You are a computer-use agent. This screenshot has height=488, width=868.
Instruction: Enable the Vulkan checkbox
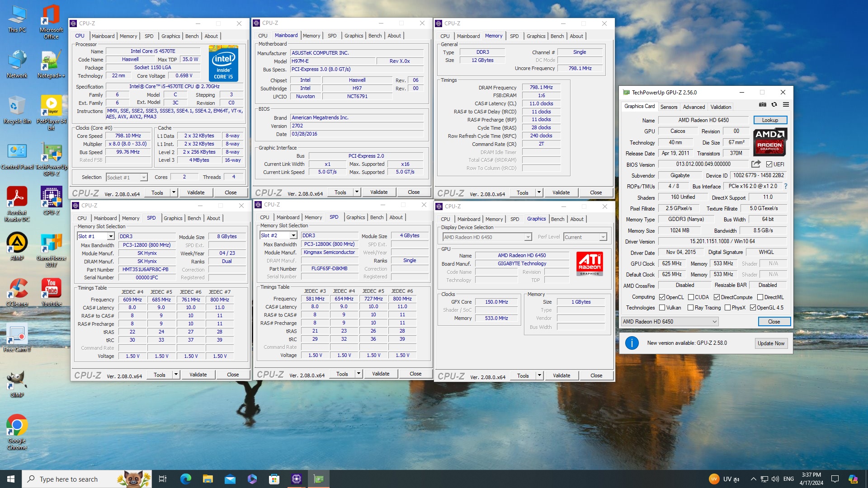click(662, 308)
